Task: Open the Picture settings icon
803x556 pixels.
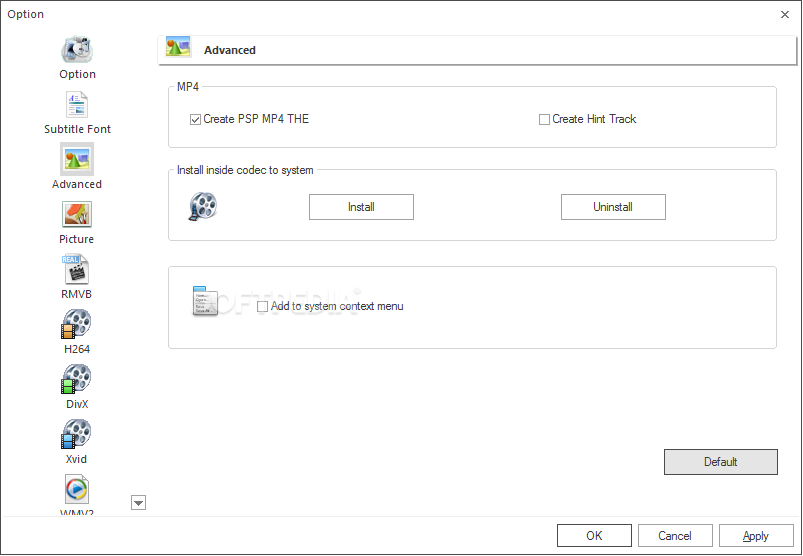Action: coord(77,214)
